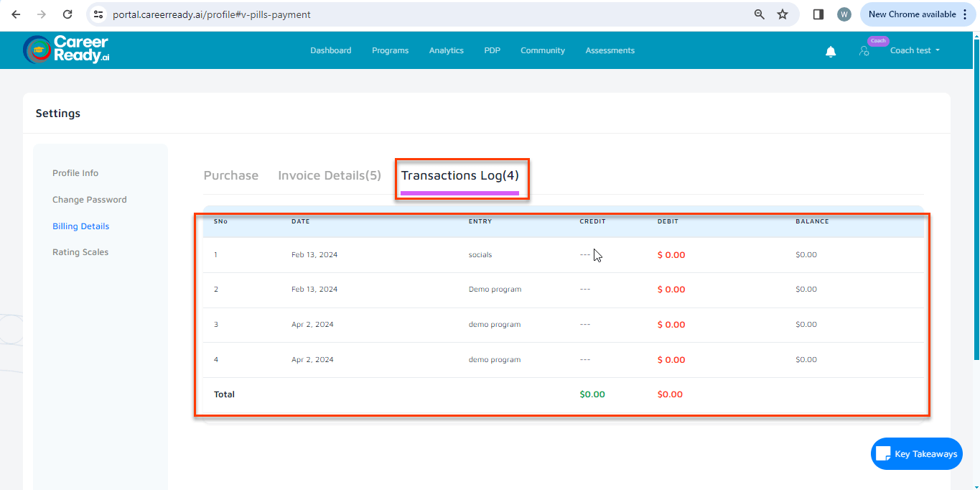Select the Transactions Log tab

(459, 175)
